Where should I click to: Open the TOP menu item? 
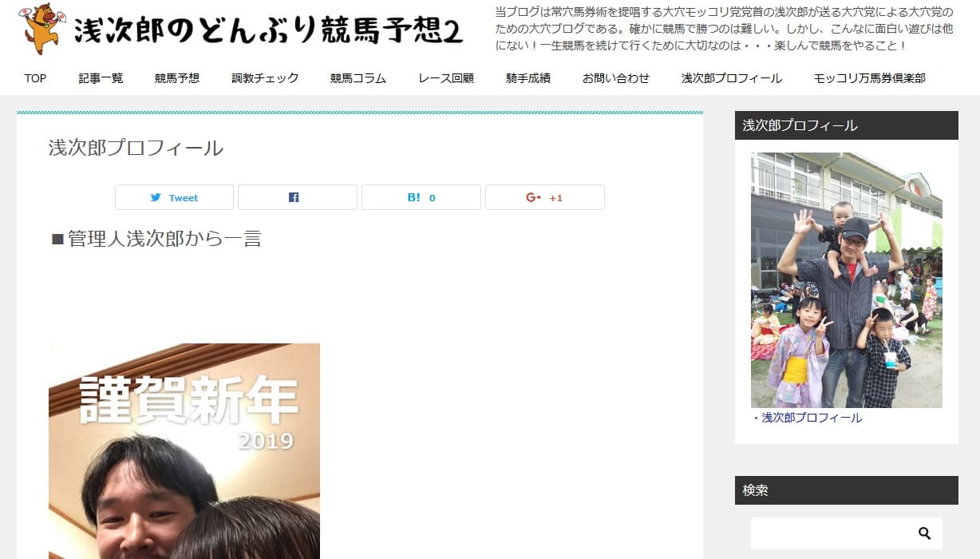pyautogui.click(x=36, y=78)
